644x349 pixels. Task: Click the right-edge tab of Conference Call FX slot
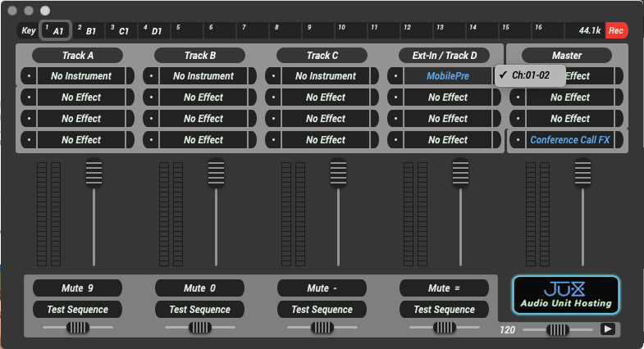click(619, 140)
